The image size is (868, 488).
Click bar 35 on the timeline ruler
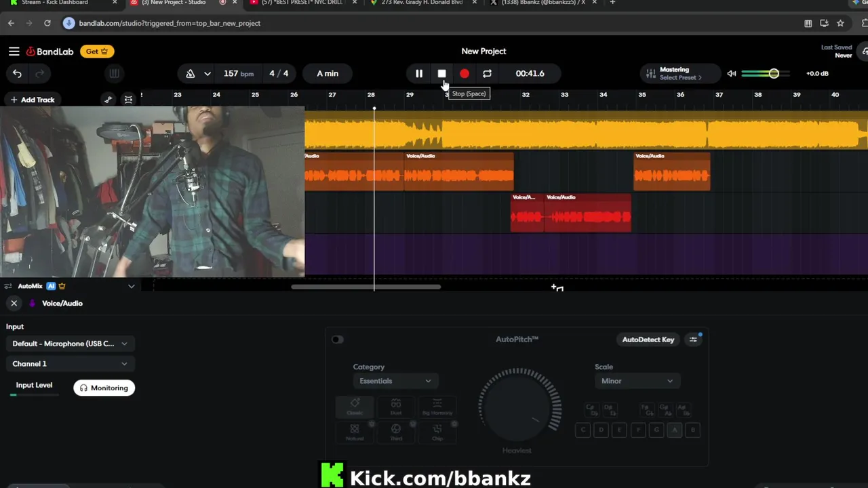tap(642, 95)
